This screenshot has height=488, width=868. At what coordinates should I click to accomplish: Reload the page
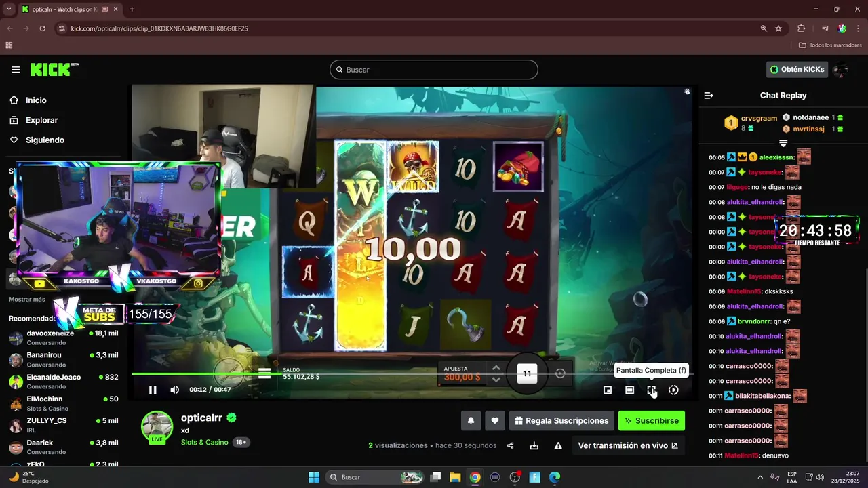43,28
